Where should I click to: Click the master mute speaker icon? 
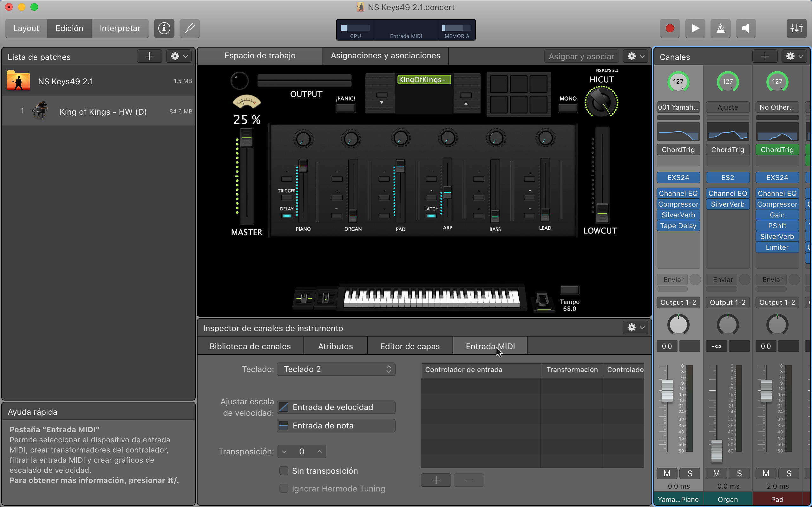pos(746,28)
